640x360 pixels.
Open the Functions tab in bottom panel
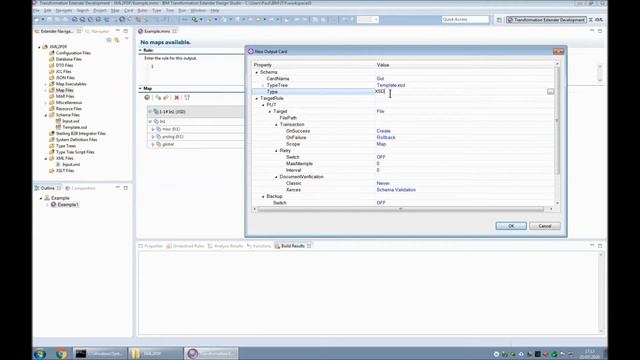259,246
